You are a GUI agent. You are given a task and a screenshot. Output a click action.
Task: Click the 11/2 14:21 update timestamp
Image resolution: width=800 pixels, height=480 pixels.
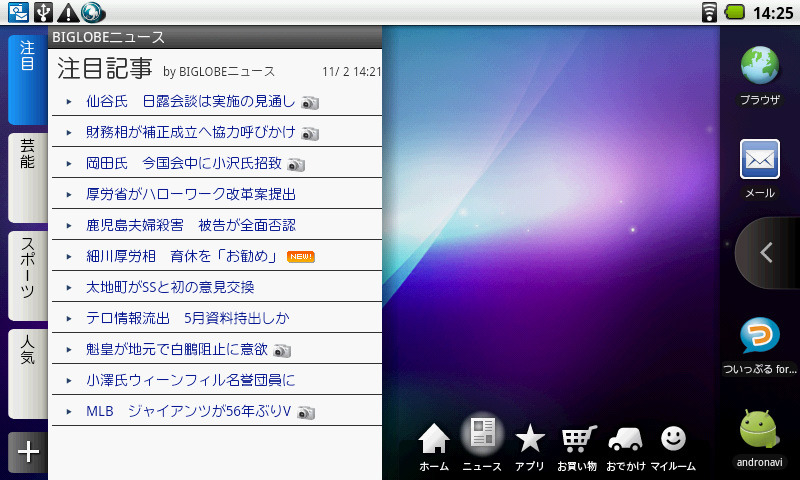coord(352,72)
